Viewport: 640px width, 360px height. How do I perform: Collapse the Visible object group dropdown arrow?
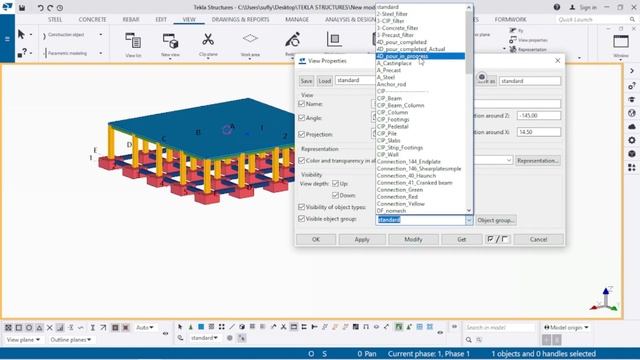(x=469, y=220)
